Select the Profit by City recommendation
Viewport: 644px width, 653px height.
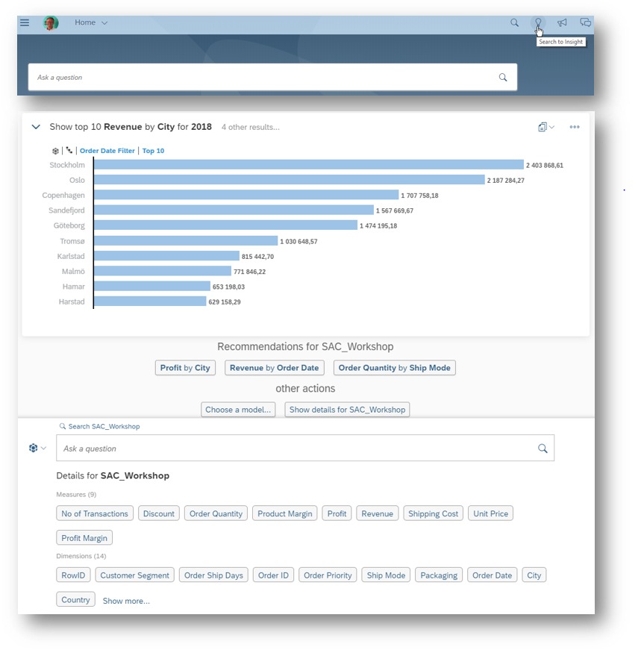tap(185, 368)
